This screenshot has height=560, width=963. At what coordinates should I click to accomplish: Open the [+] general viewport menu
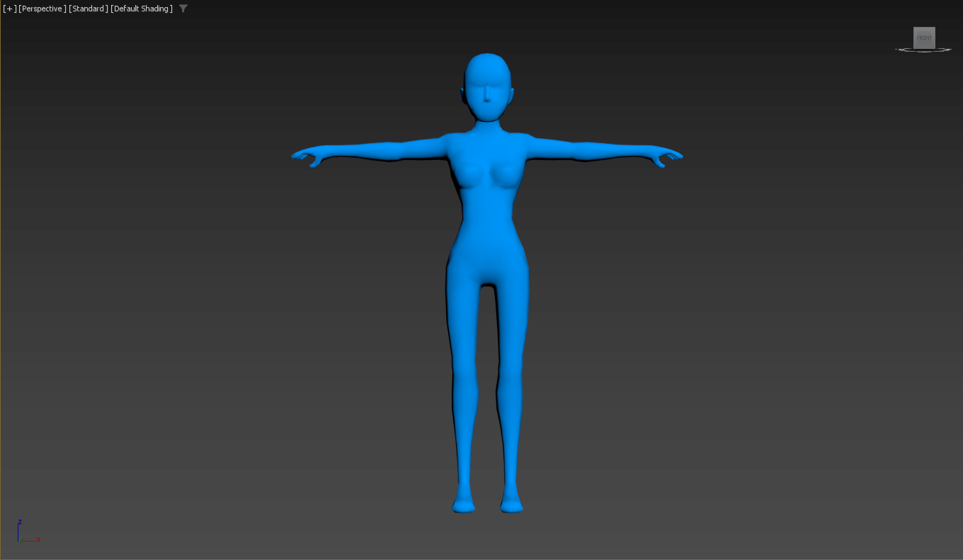tap(10, 9)
